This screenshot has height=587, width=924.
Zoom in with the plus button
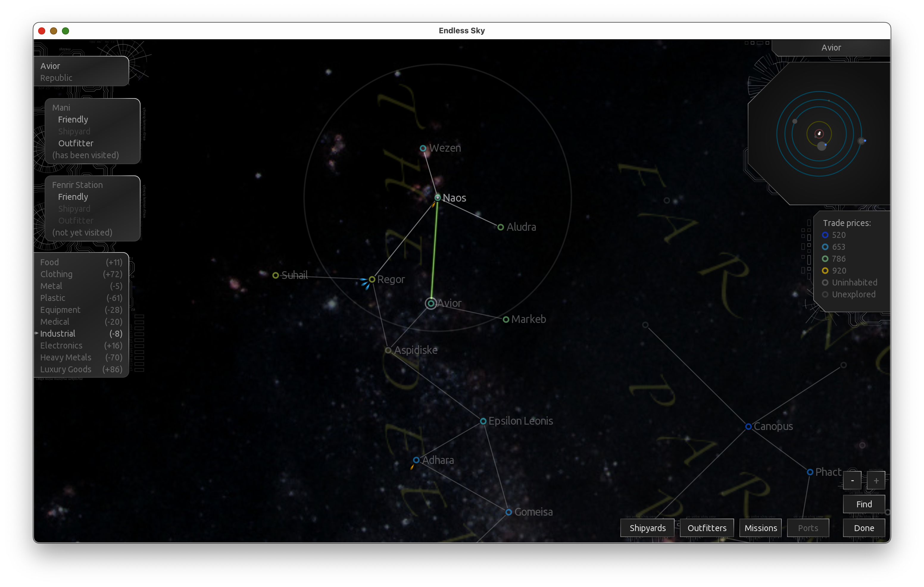(876, 481)
